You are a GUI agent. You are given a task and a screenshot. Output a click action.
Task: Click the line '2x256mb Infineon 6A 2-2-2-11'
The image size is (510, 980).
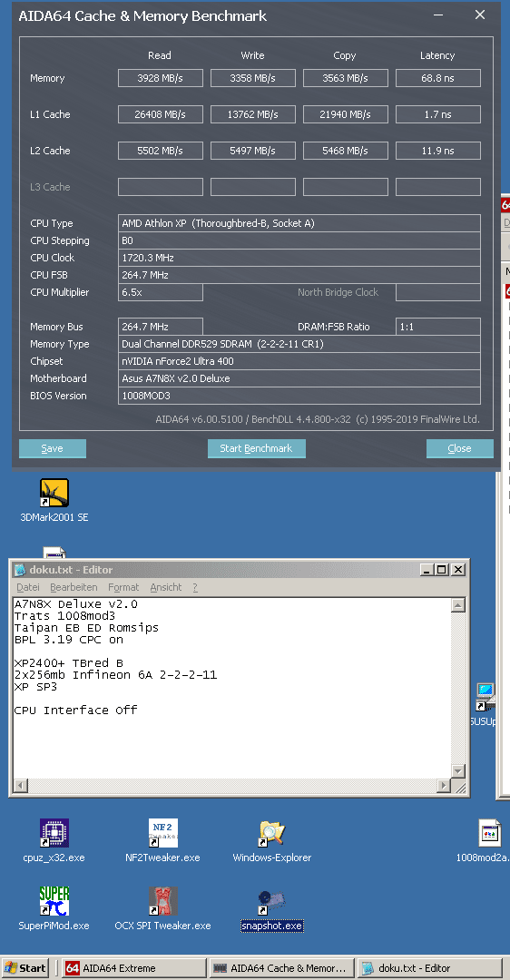(115, 675)
